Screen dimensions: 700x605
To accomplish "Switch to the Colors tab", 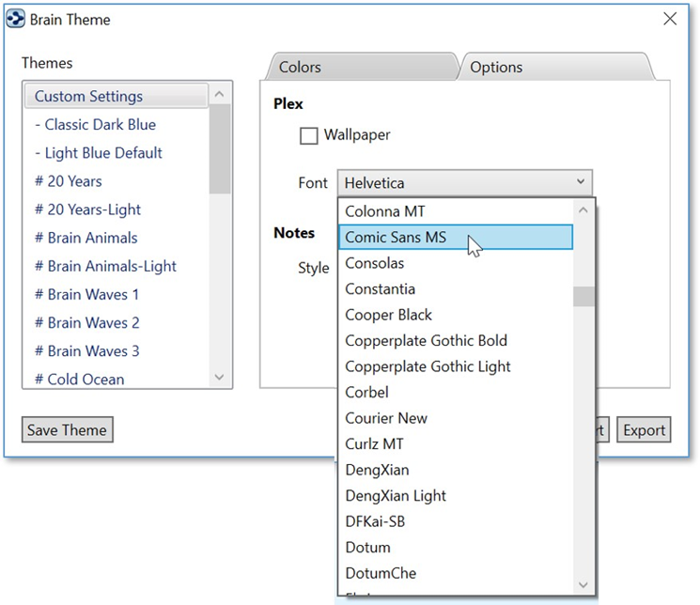I will click(x=300, y=68).
